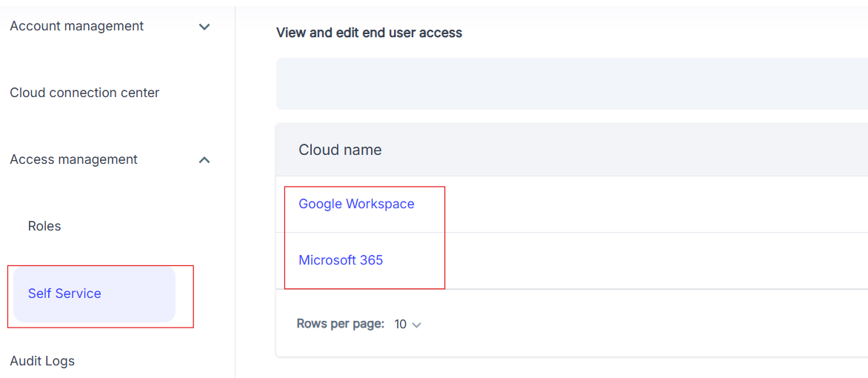
Task: Select Access management section
Action: [x=73, y=159]
